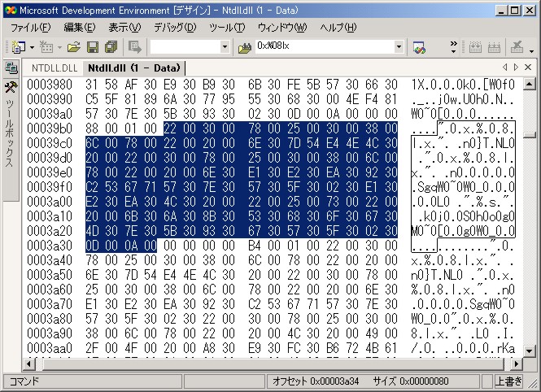Open the toolbar overflow chevron options
Image resolution: width=541 pixels, height=392 pixels.
[453, 47]
